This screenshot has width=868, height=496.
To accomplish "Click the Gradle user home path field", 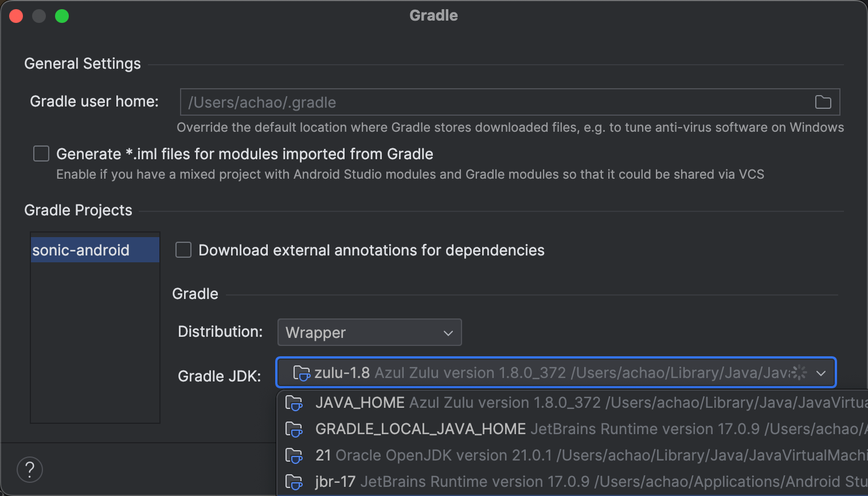I will 493,102.
